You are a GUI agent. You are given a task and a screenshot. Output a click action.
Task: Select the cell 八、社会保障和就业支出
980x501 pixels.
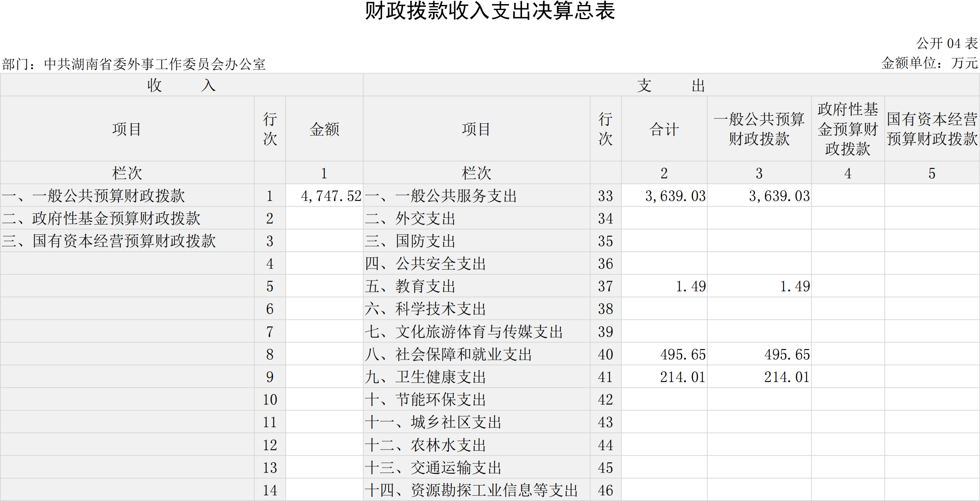[x=476, y=354]
